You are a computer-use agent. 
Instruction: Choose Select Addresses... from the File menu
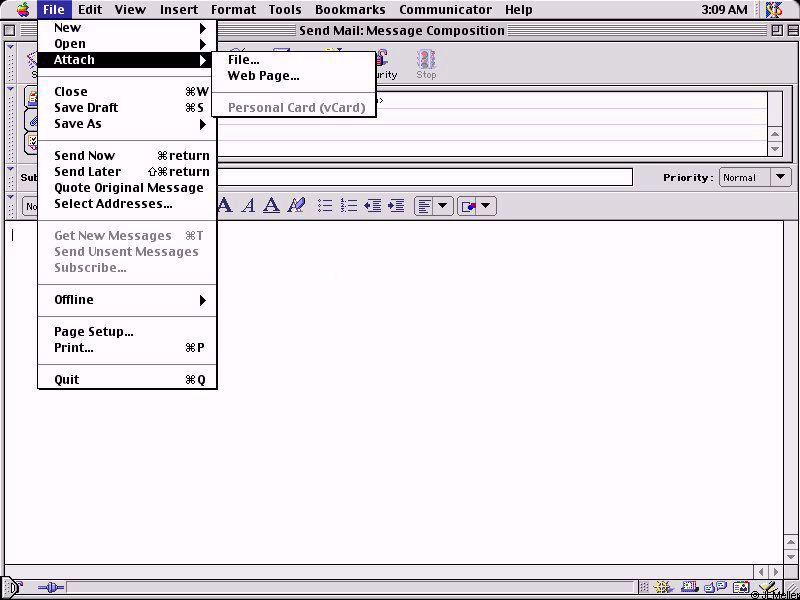tap(128, 204)
